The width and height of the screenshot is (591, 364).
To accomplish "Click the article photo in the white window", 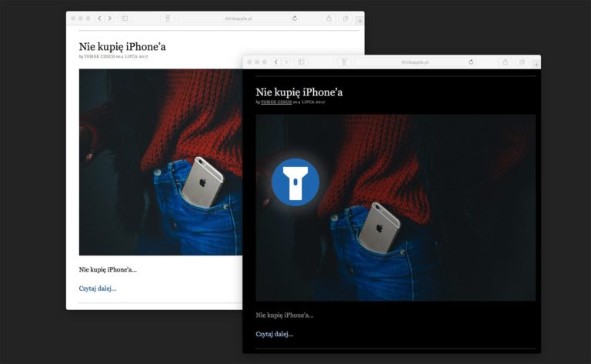I will coord(161,162).
